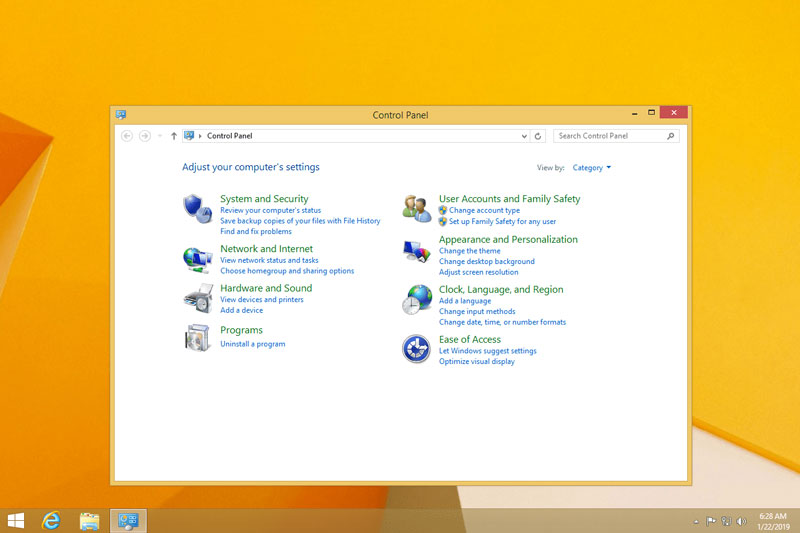800x533 pixels.
Task: Open Hardware and Sound printer icon
Action: 198,299
